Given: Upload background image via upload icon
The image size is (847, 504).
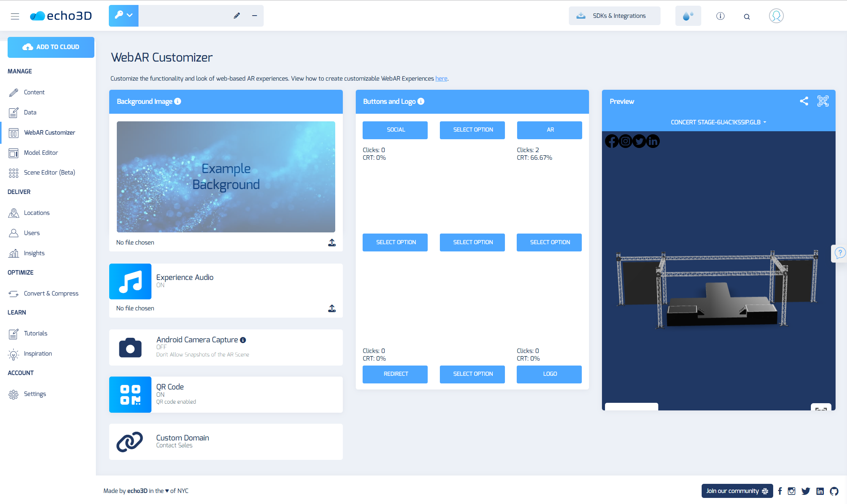Looking at the screenshot, I should 332,243.
